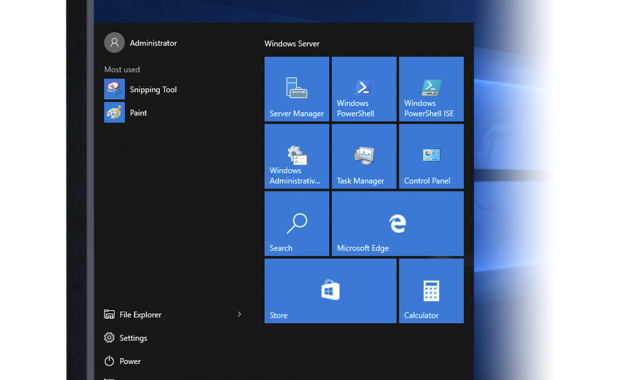The width and height of the screenshot is (620, 380).
Task: Open the Store tile
Action: point(330,291)
